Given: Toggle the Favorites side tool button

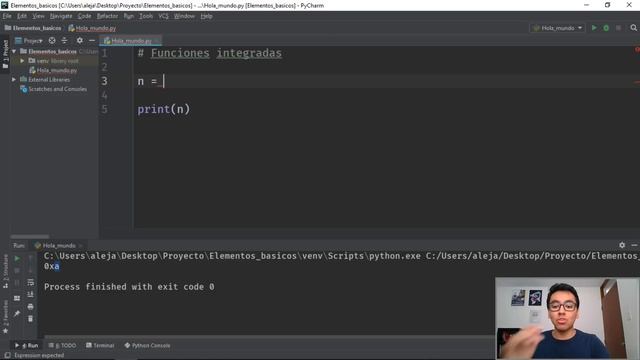Looking at the screenshot, I should pyautogui.click(x=5, y=317).
